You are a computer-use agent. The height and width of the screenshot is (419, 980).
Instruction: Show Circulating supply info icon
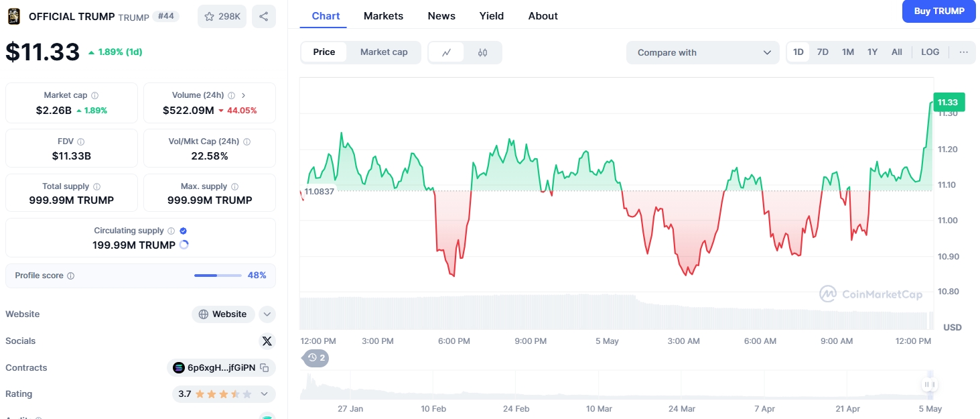tap(171, 231)
